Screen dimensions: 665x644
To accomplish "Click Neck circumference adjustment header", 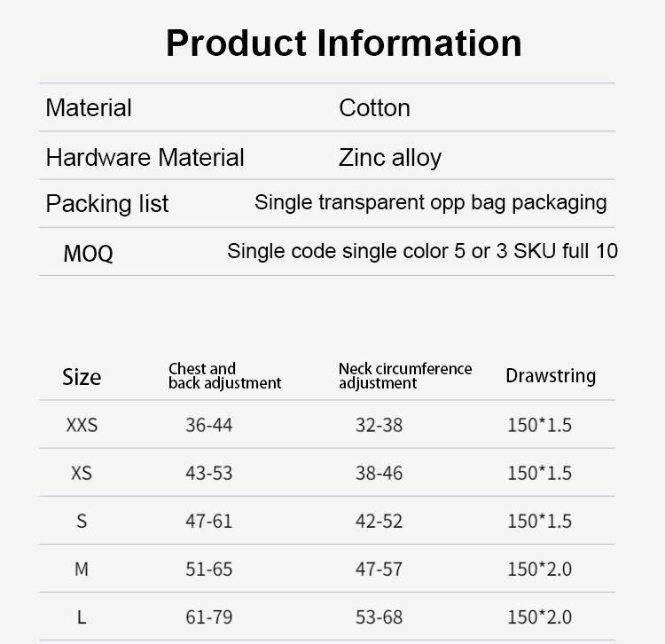I will coord(405,376).
